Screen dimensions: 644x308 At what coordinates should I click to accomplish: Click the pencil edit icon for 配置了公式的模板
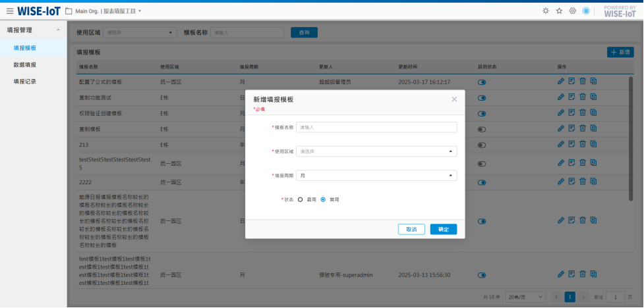pyautogui.click(x=561, y=82)
